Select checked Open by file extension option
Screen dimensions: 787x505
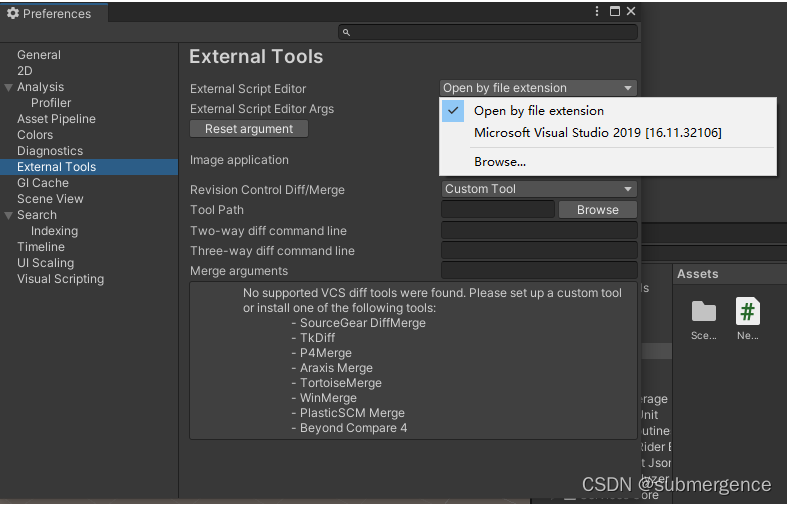tap(538, 111)
